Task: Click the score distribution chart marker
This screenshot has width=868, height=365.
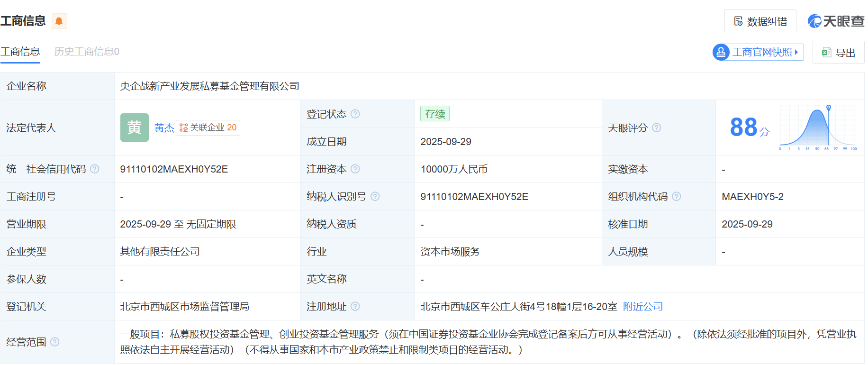Action: pyautogui.click(x=829, y=108)
